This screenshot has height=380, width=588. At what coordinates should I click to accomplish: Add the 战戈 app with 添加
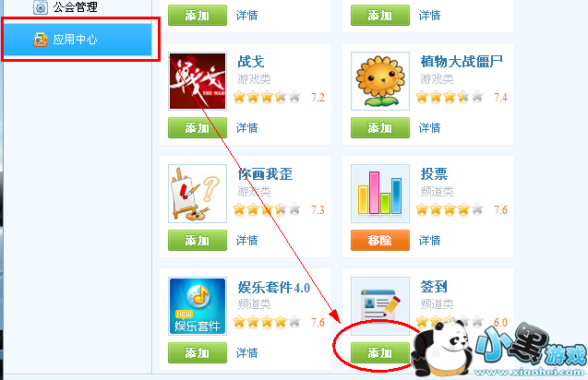[198, 128]
